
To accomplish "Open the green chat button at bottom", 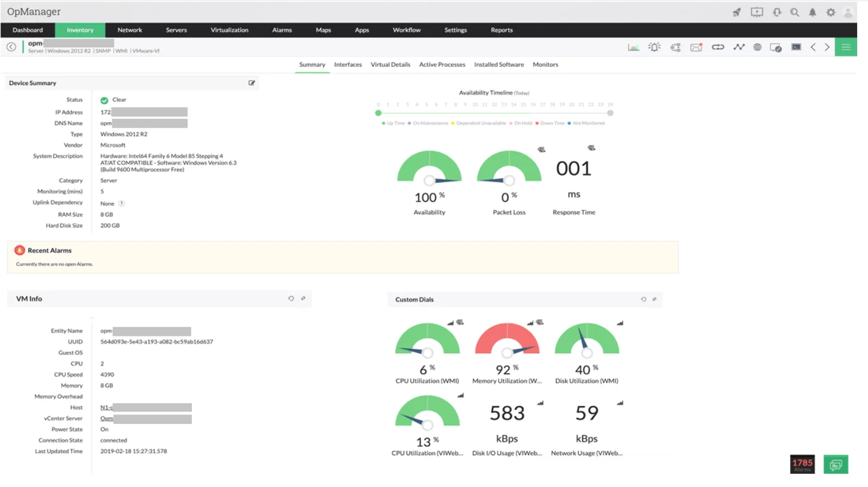I will 836,464.
